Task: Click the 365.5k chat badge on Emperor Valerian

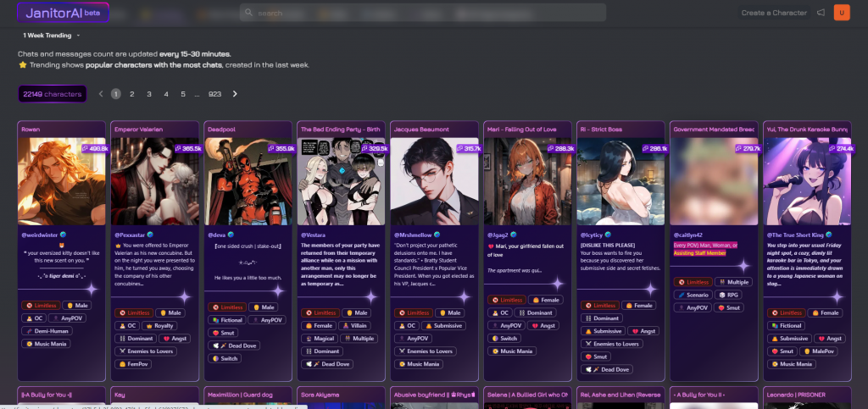Action: click(x=187, y=149)
